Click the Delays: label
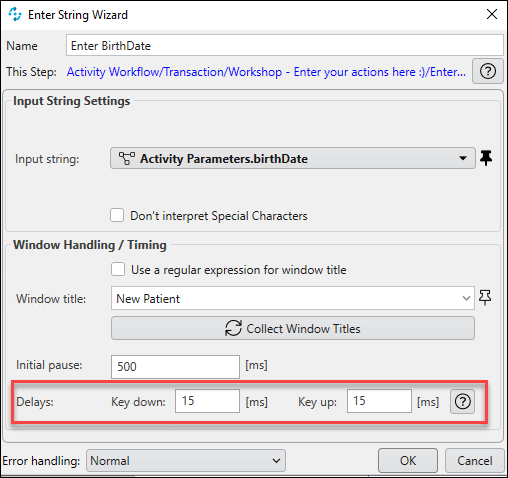508x478 pixels. click(35, 402)
